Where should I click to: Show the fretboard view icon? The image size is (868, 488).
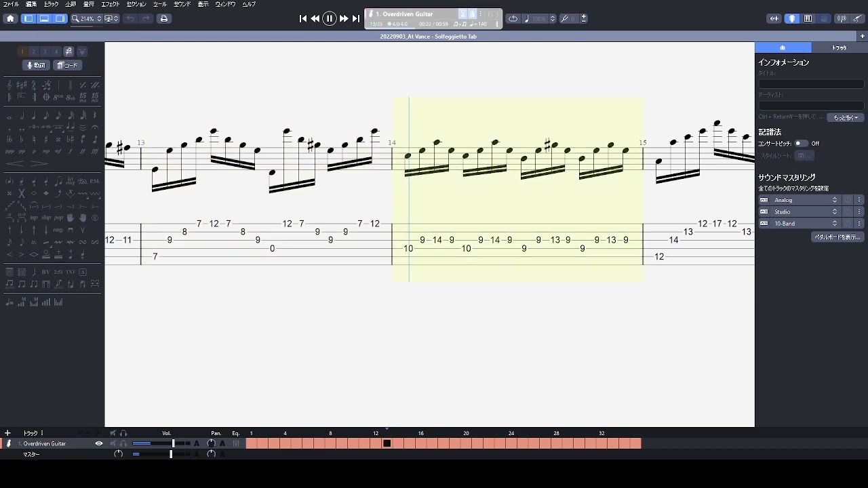[x=792, y=18]
